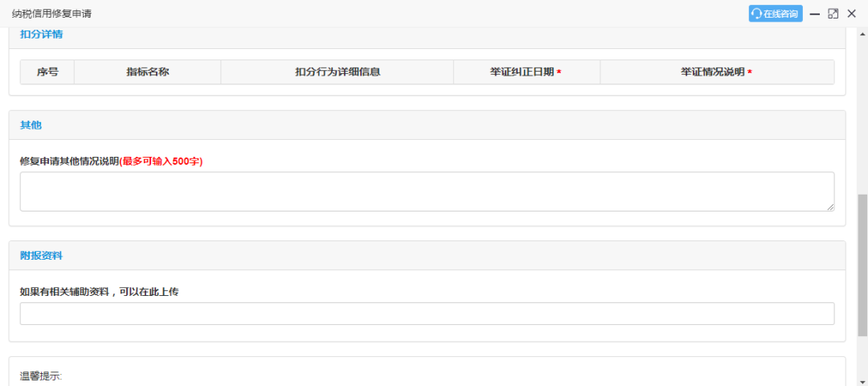Screen dimensions: 868x386
Task: Click the 温馨提示 label
Action: pyautogui.click(x=41, y=376)
